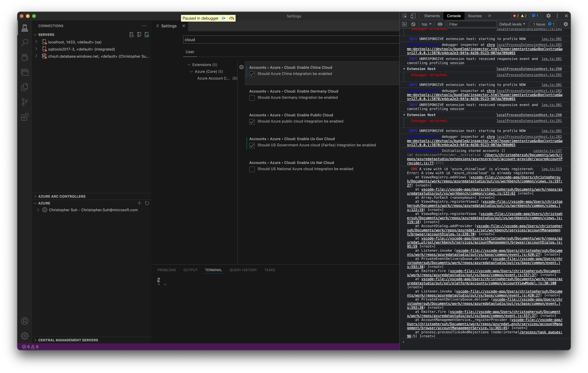
Task: Enable Us Nat Cloud integration checkbox
Action: [252, 169]
